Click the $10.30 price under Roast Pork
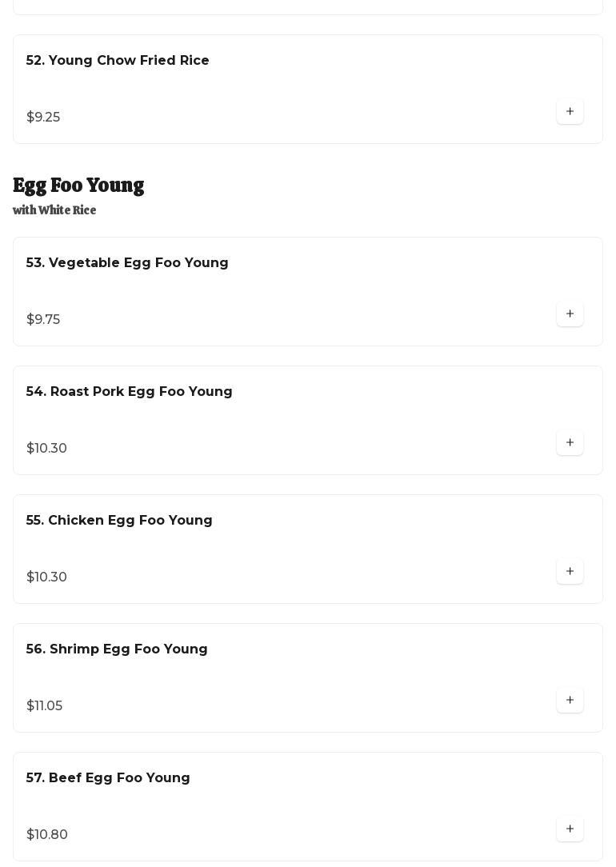This screenshot has width=616, height=867. point(46,449)
